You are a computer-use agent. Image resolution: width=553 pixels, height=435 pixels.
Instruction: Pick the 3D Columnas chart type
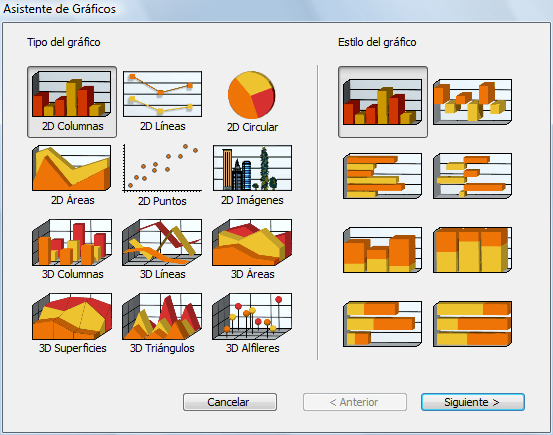point(72,249)
